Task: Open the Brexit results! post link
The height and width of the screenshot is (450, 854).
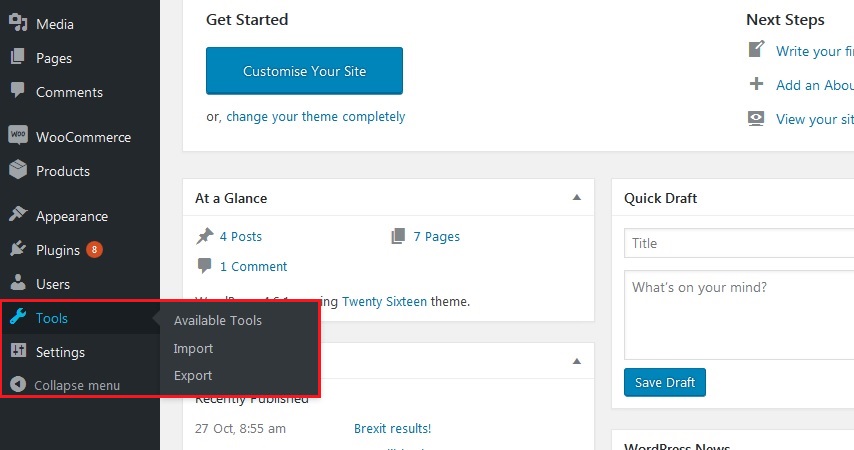Action: [x=393, y=429]
